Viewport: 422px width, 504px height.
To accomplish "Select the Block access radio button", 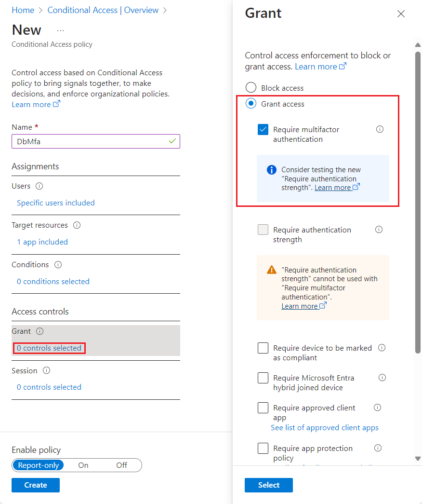I will click(251, 87).
